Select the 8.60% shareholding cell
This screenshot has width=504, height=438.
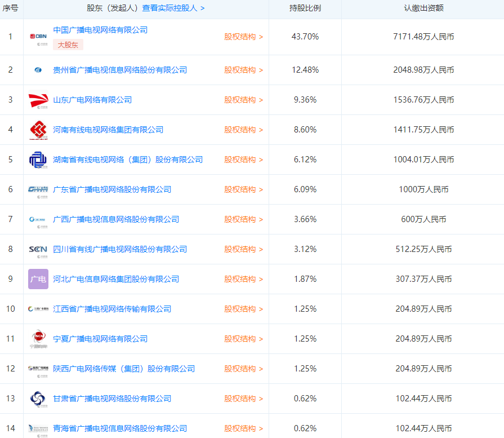(x=305, y=130)
